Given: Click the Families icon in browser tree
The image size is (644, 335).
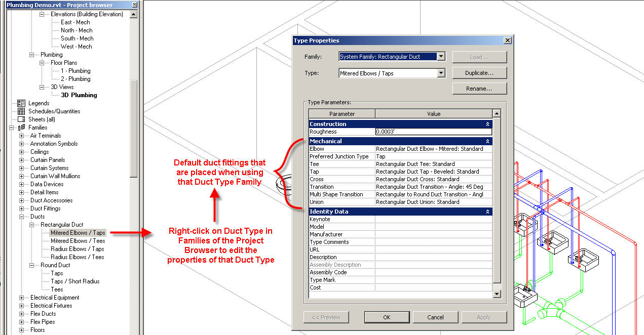Looking at the screenshot, I should pyautogui.click(x=21, y=128).
